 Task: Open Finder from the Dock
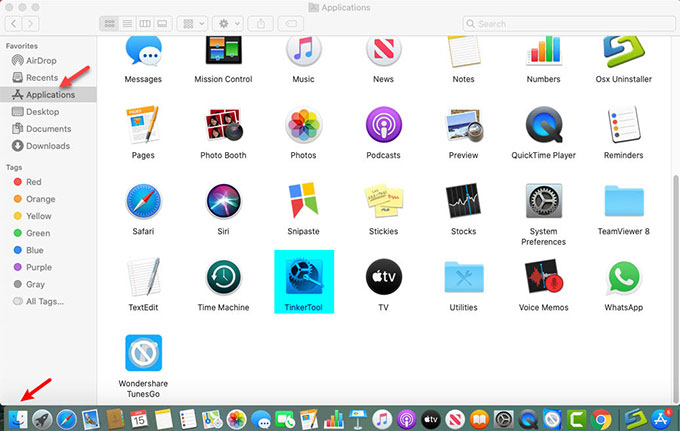[18, 419]
